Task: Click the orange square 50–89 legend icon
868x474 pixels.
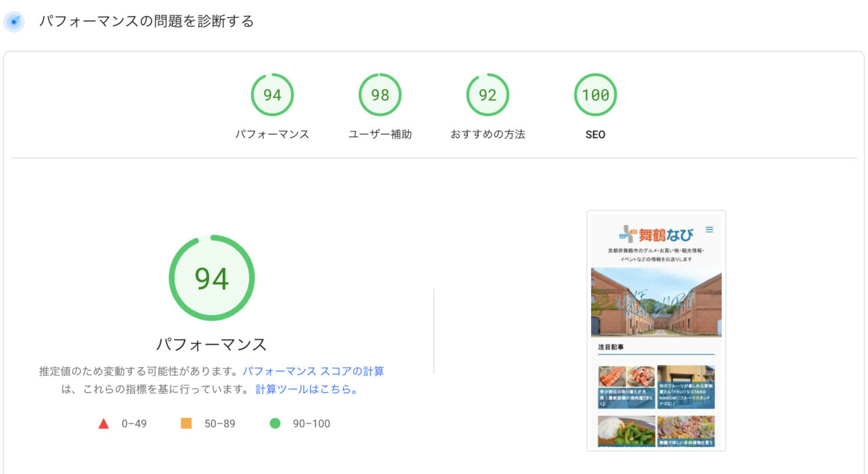Action: click(x=186, y=424)
